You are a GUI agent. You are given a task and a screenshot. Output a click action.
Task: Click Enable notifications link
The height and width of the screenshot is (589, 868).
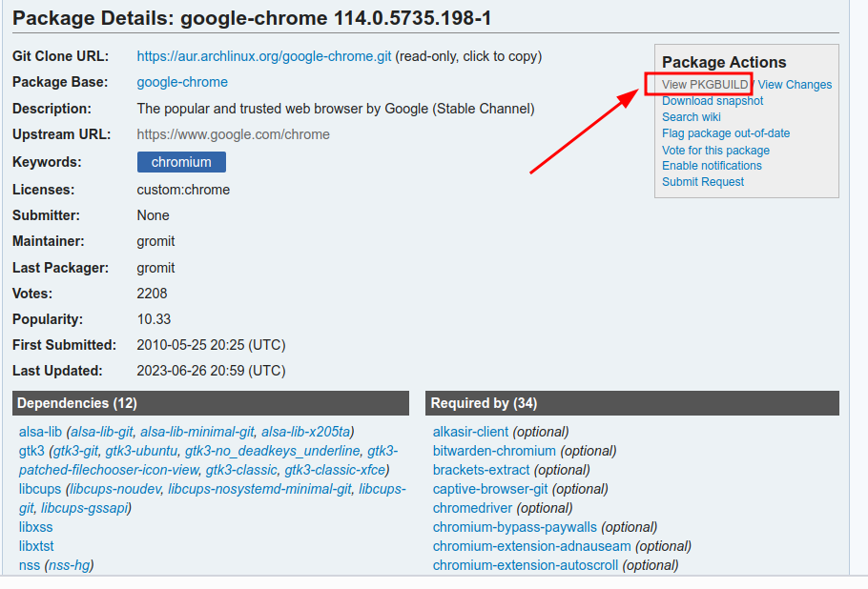click(x=712, y=166)
